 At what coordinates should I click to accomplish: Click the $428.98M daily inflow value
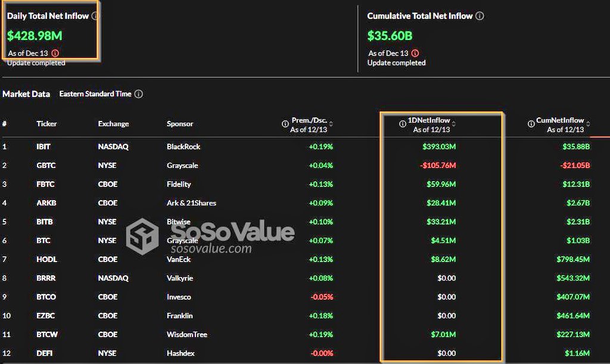35,36
